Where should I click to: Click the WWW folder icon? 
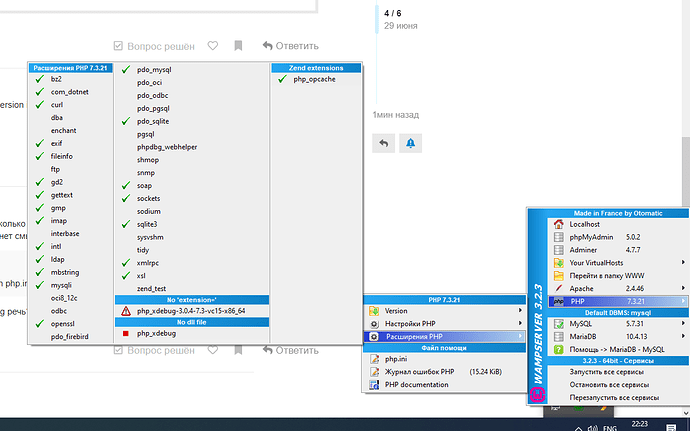pos(558,276)
